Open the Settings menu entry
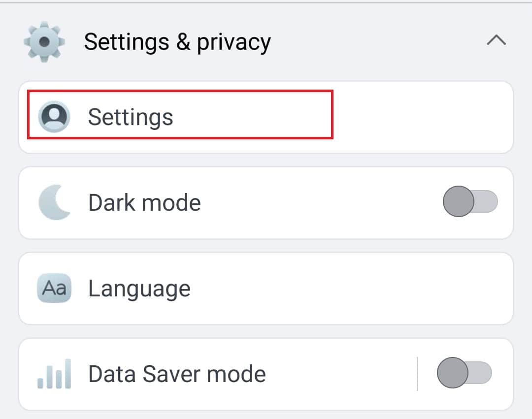The height and width of the screenshot is (419, 532). (131, 117)
